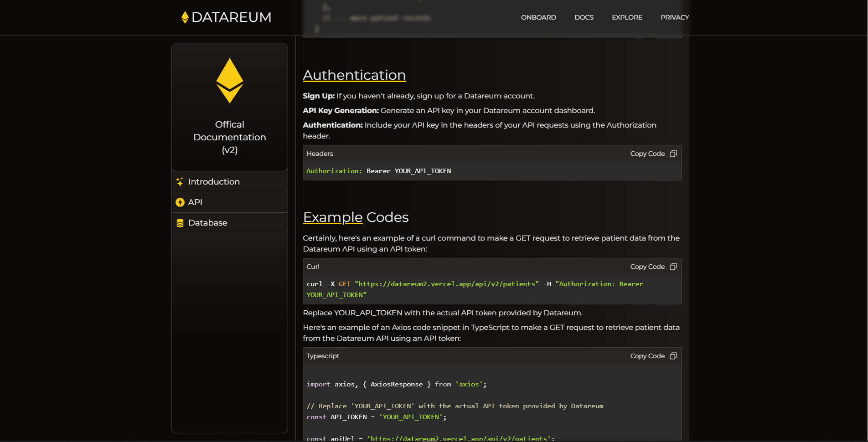Screen dimensions: 868x442
Task: Open the DOCS navigation item
Action: pos(584,17)
